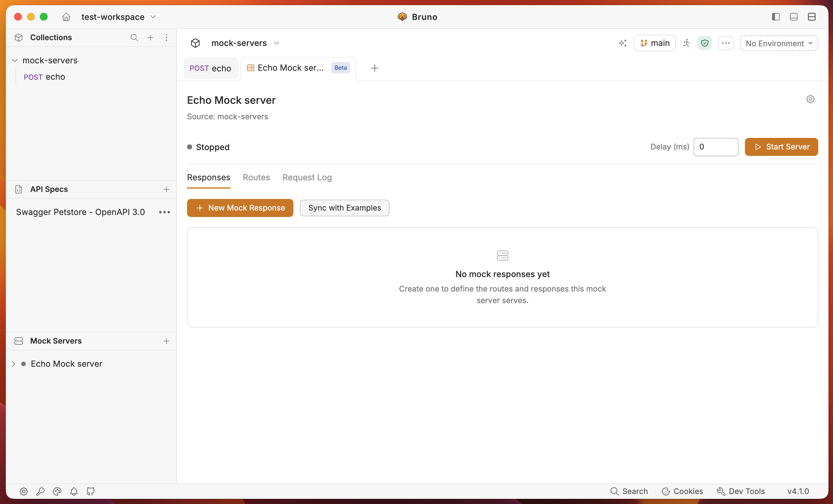
Task: Start the mock server
Action: tap(781, 147)
